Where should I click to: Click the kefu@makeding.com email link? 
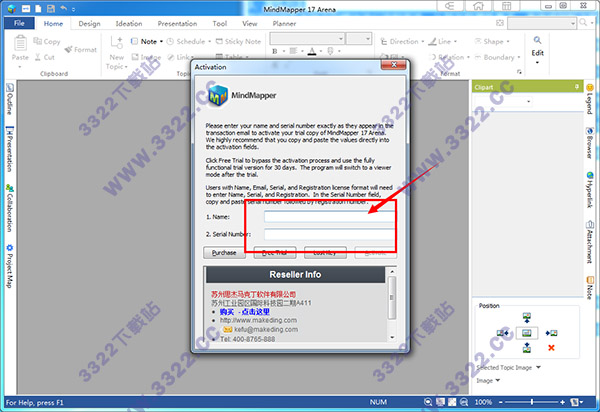(x=266, y=329)
